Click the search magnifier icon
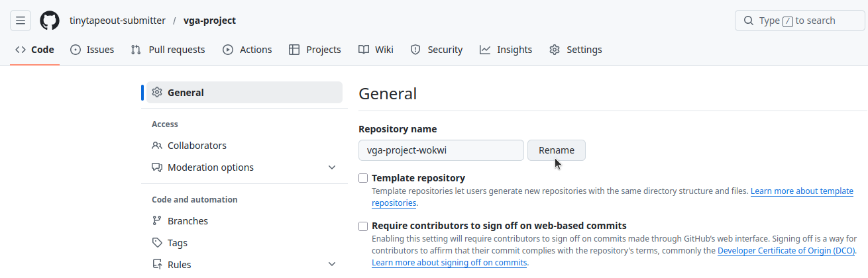This screenshot has height=278, width=868. click(749, 21)
